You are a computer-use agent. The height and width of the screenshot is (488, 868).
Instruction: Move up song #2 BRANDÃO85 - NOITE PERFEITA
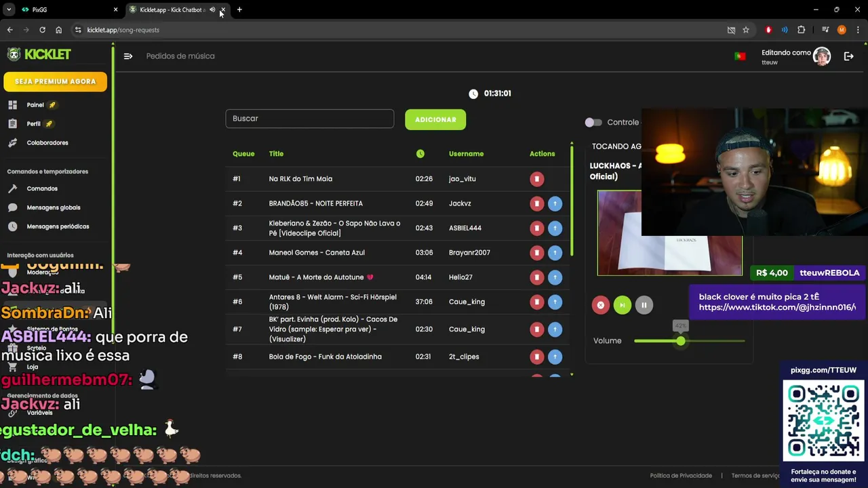555,203
